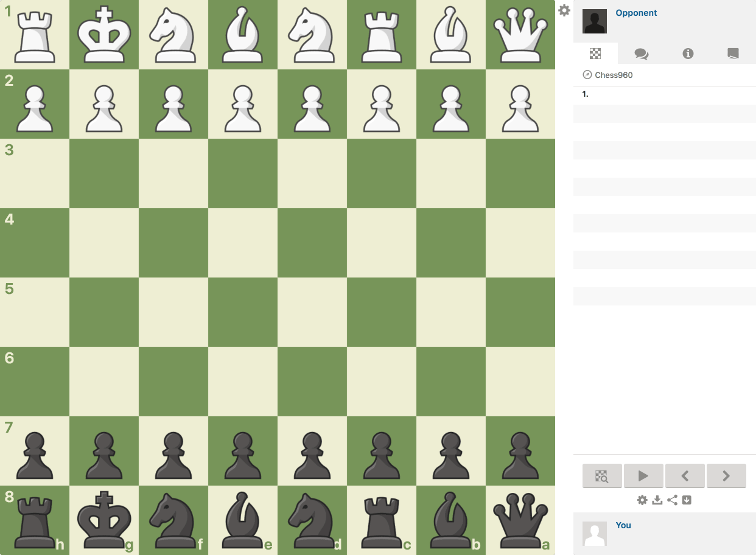Click move number 1. in move list
The image size is (756, 555).
pyautogui.click(x=585, y=94)
